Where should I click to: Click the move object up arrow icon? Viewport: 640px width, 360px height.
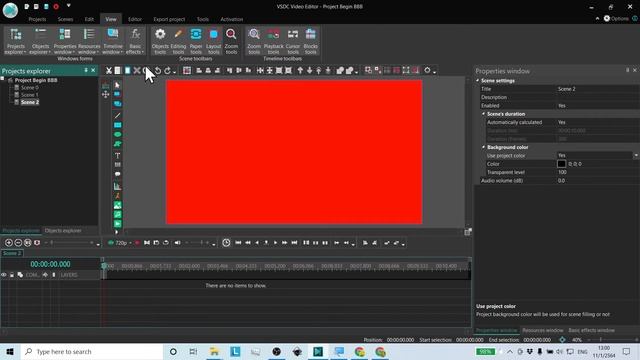[300, 71]
